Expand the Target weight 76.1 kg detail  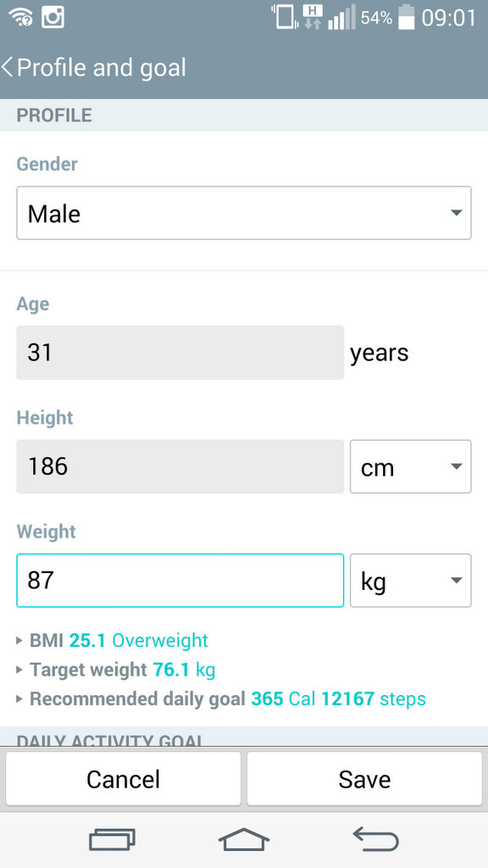[x=116, y=670]
